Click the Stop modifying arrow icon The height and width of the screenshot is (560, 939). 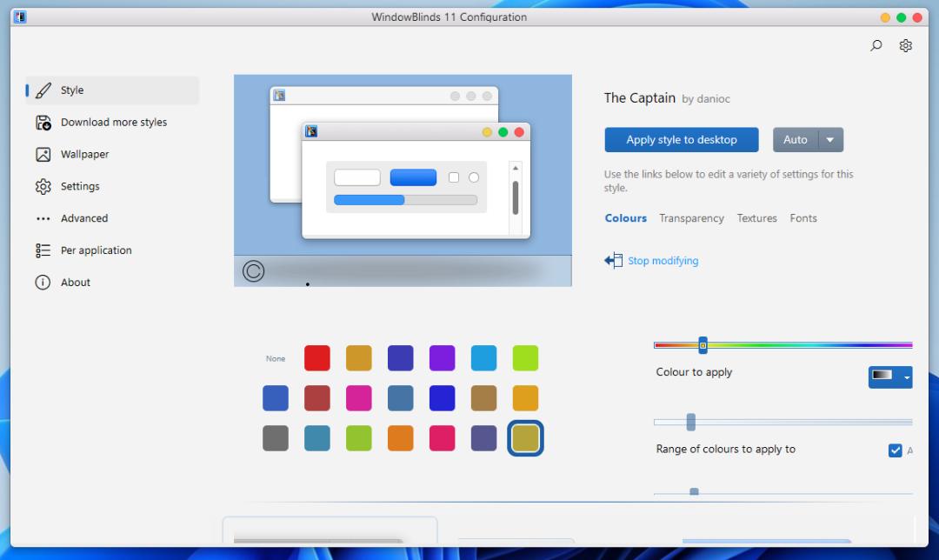614,261
